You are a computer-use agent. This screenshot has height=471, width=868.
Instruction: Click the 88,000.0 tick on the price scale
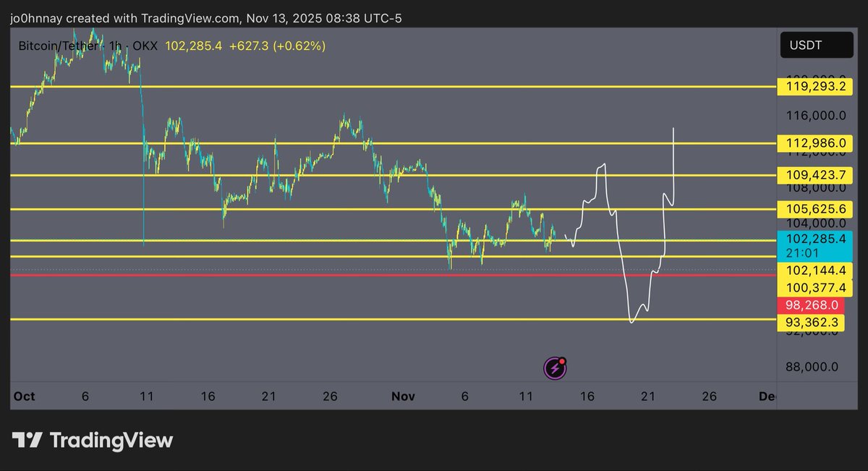812,367
